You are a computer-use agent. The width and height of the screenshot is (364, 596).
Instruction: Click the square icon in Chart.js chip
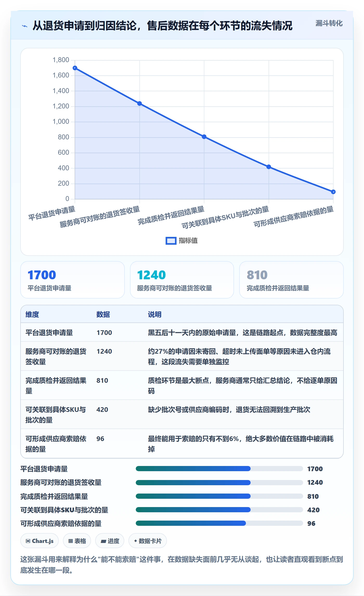click(x=28, y=541)
